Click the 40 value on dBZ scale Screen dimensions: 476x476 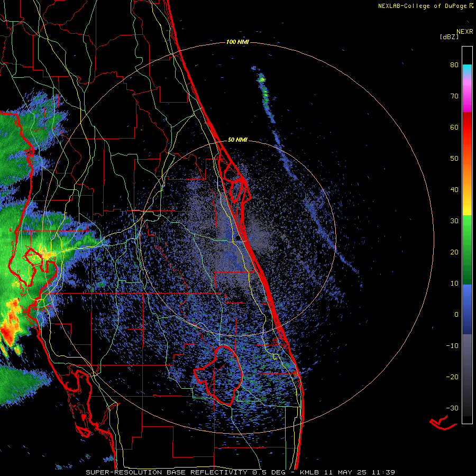454,190
